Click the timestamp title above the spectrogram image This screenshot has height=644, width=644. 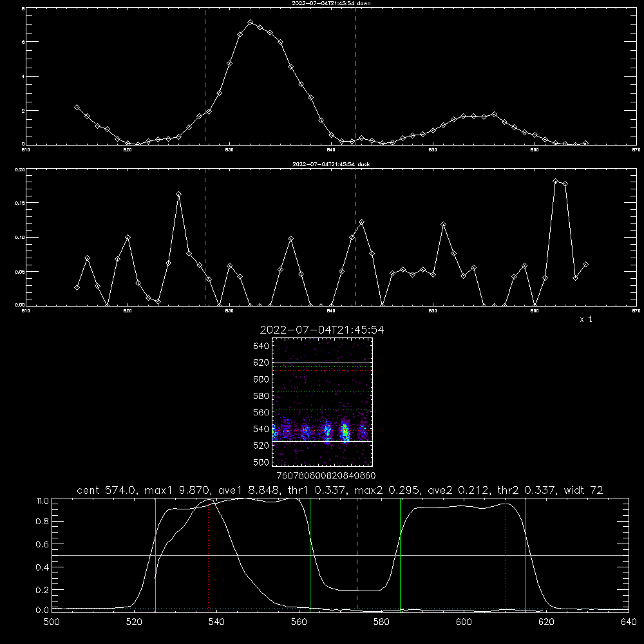[x=322, y=330]
